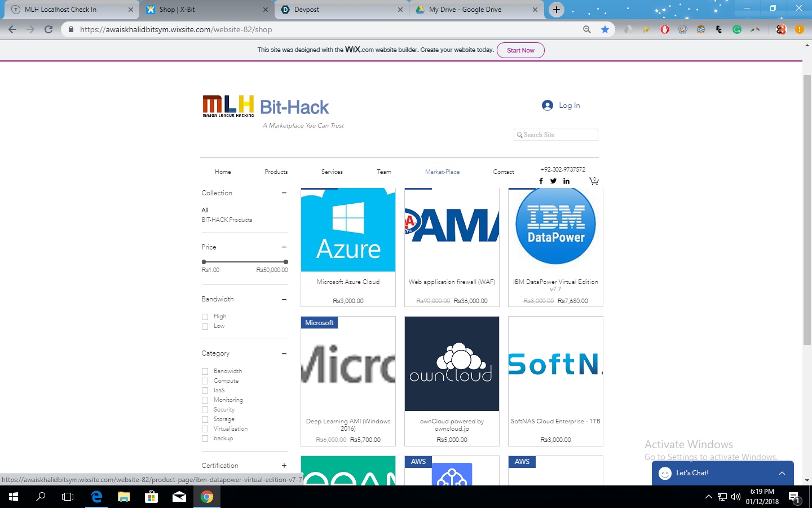Click the green Grammarly extension icon
812x508 pixels.
pyautogui.click(x=737, y=29)
